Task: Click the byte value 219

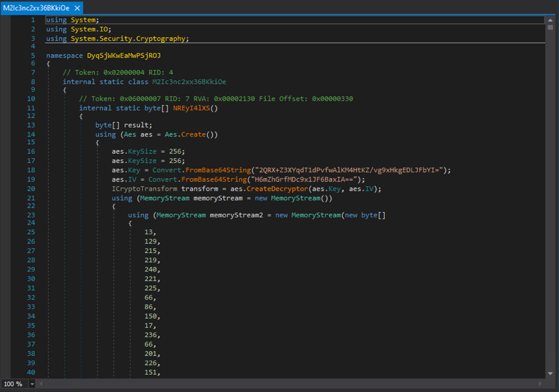Action: (150, 260)
